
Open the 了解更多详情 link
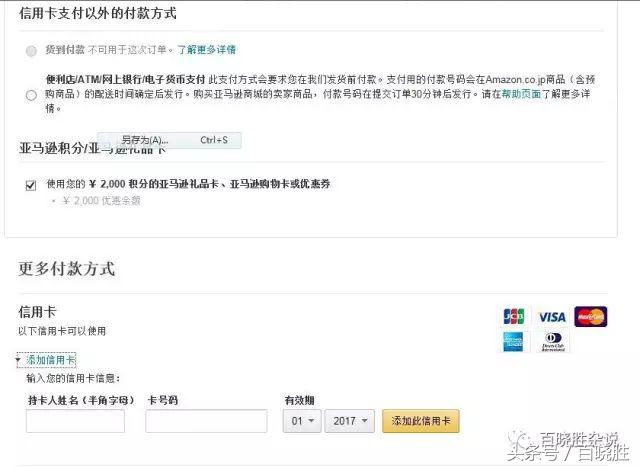coord(207,49)
